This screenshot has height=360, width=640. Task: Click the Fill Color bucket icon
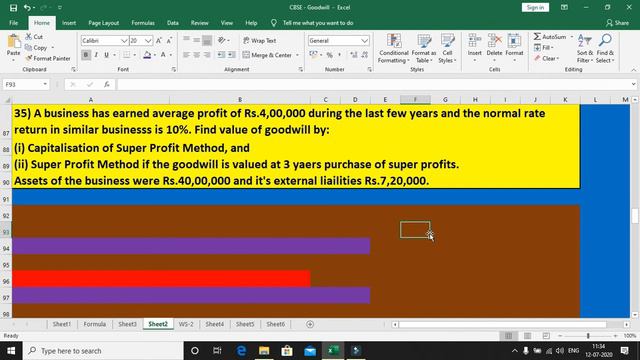[x=147, y=55]
